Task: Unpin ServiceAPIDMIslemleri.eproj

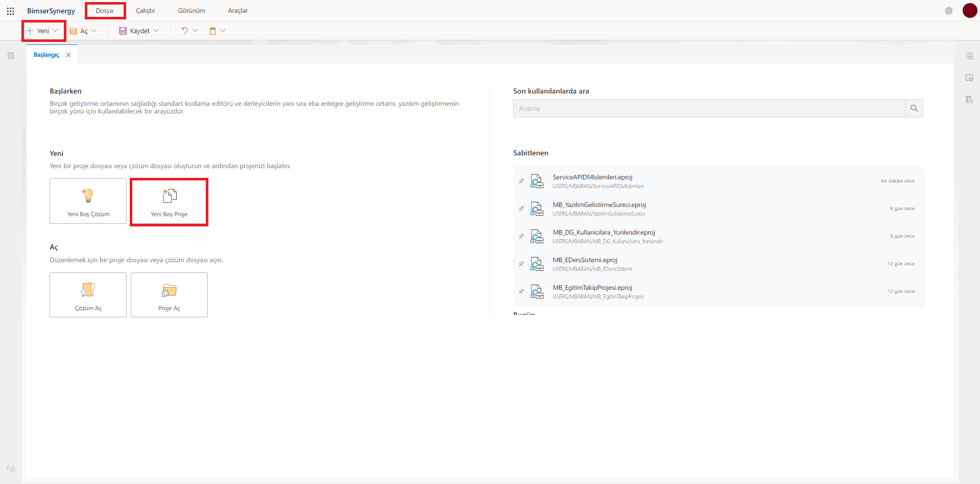Action: click(521, 181)
